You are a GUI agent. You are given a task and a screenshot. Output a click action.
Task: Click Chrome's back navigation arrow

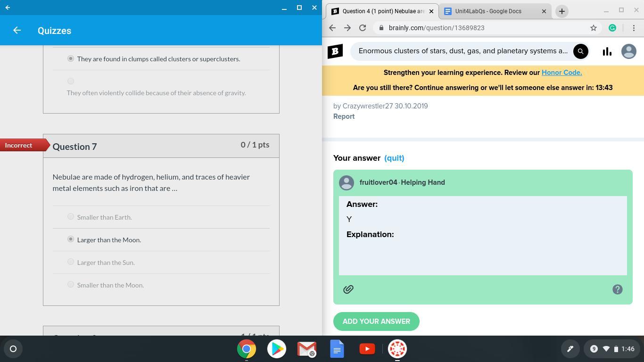click(332, 28)
